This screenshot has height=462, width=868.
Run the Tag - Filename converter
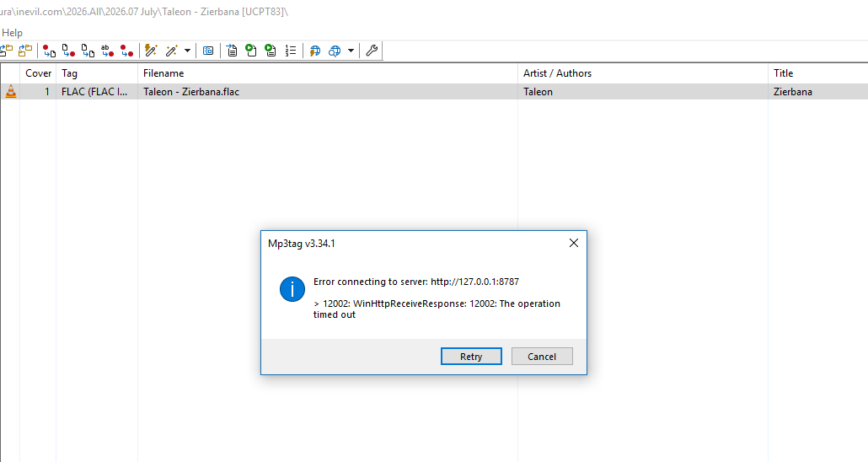(49, 51)
